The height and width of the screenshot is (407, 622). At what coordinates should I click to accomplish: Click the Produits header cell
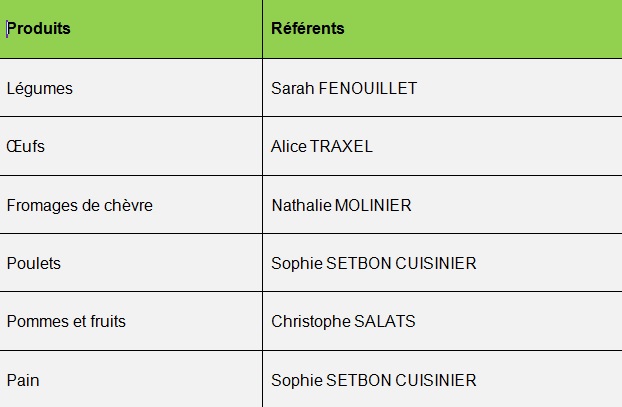tap(131, 29)
